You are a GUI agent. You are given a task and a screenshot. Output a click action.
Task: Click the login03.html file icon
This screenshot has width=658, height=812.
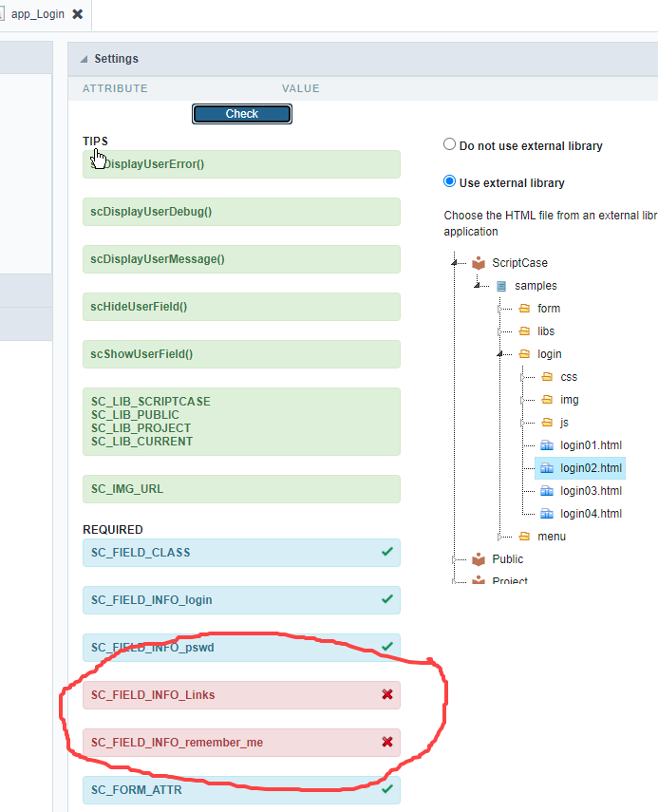(x=546, y=491)
